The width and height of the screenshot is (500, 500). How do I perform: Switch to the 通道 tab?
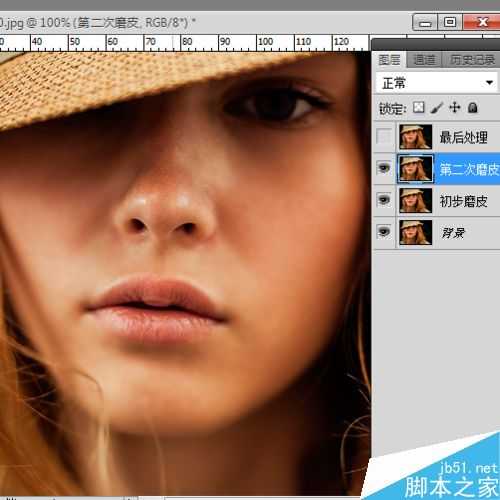tap(424, 60)
